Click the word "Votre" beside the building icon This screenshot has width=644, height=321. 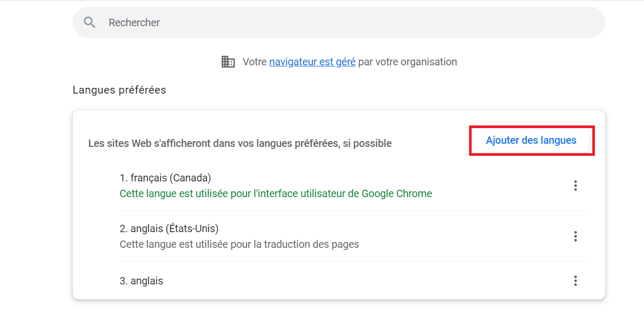(254, 62)
